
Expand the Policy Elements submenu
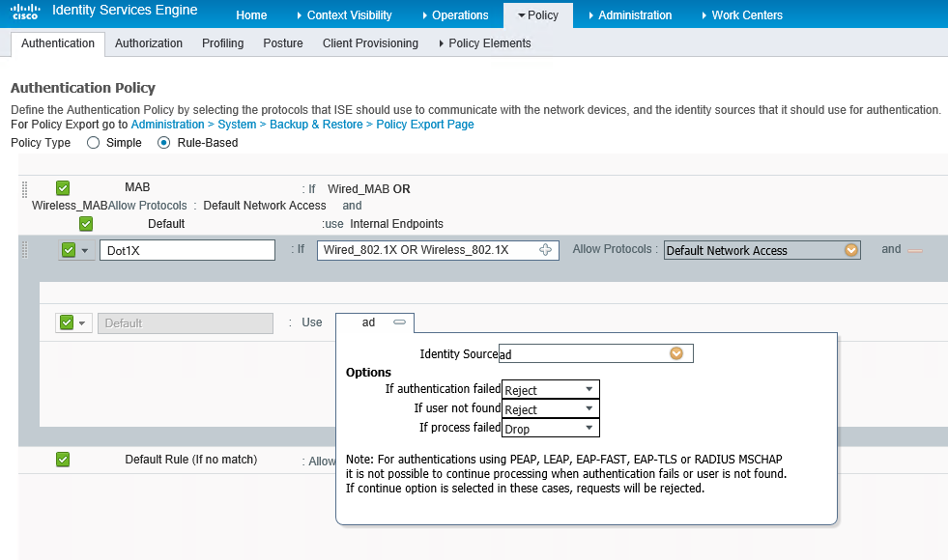click(x=485, y=43)
